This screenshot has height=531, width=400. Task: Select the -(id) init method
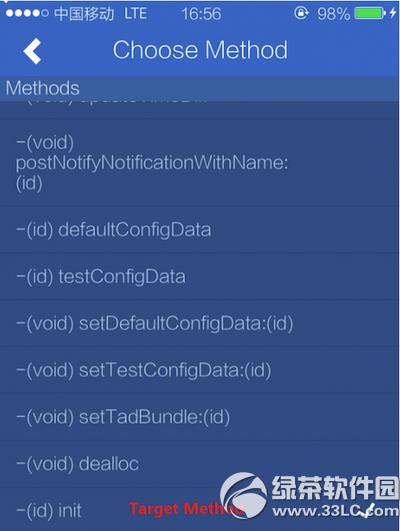pos(200,510)
